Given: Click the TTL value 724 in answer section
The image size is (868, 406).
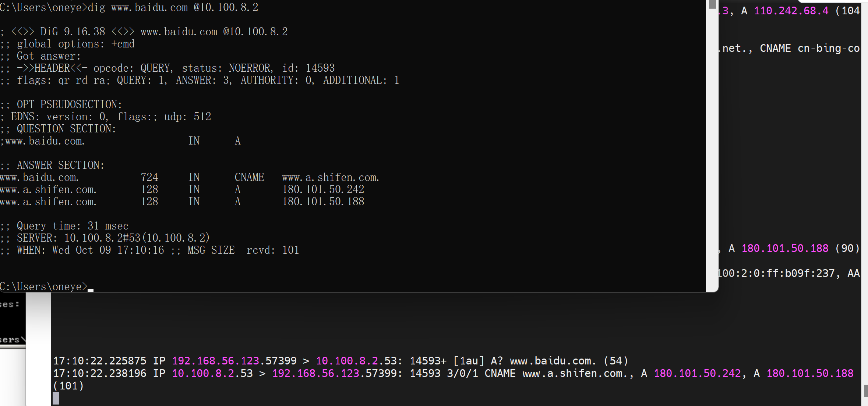Looking at the screenshot, I should 149,177.
